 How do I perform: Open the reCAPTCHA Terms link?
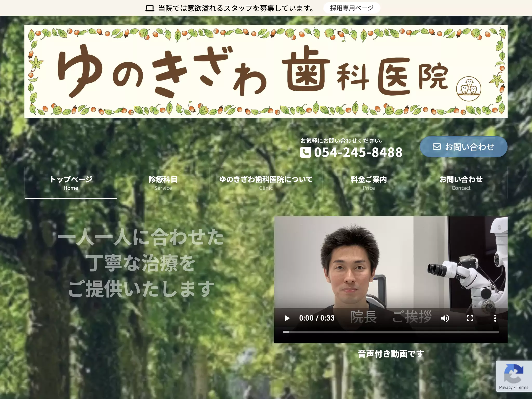pyautogui.click(x=522, y=387)
